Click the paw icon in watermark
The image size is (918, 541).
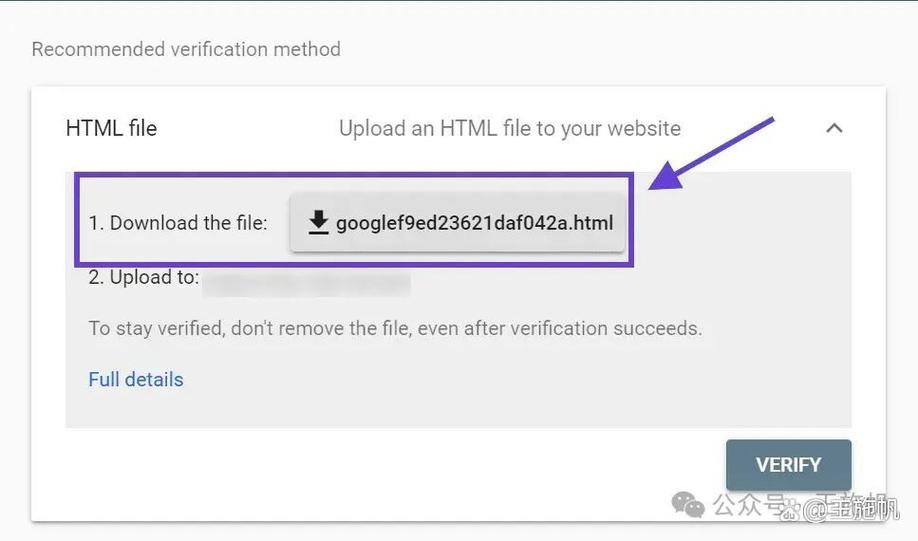pyautogui.click(x=791, y=509)
